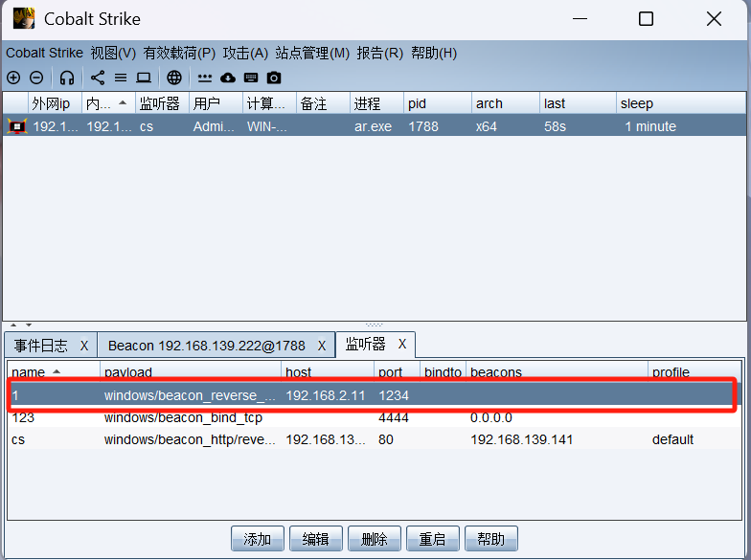Expand panel with split pane down arrow
Viewport: 751px width, 560px height.
coord(29,325)
